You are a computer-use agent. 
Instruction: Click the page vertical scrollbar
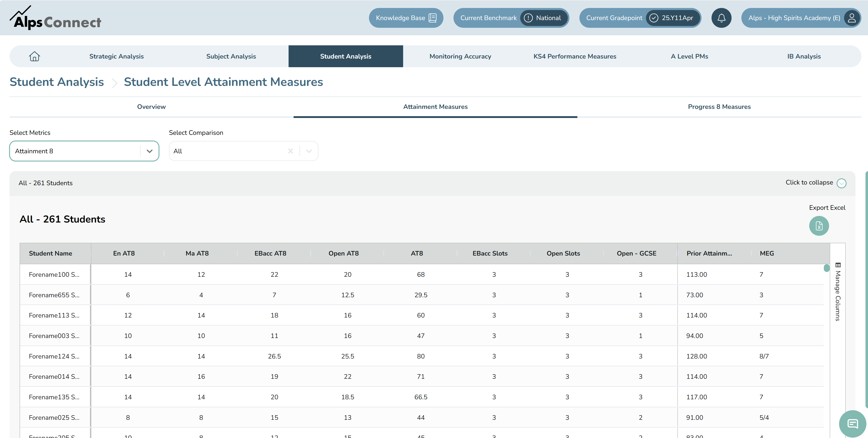tap(866, 290)
